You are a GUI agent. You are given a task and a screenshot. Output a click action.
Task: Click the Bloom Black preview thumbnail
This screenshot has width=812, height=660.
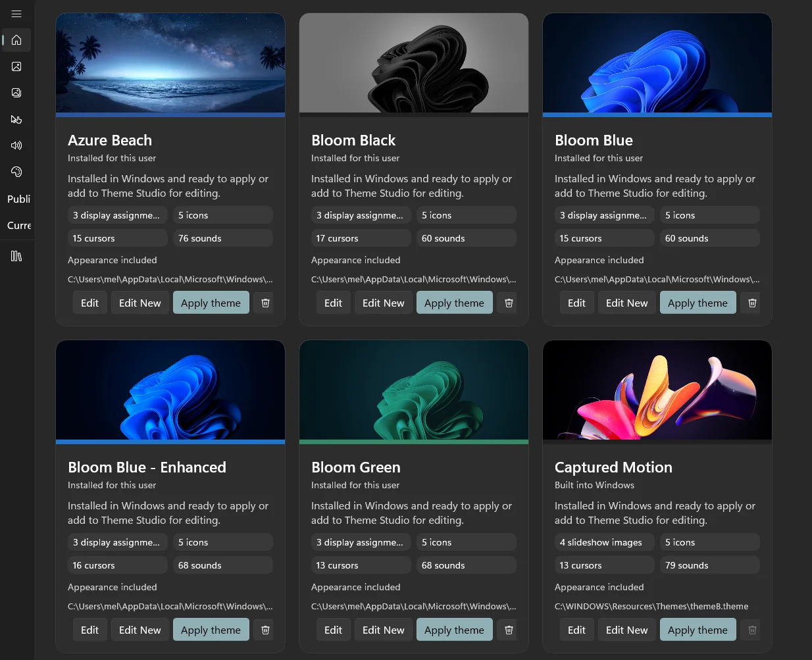coord(414,63)
